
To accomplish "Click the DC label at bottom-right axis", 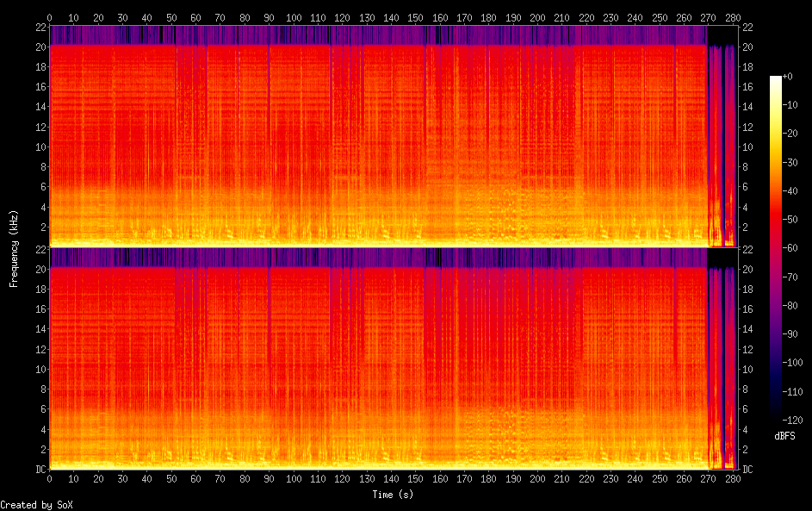I will pyautogui.click(x=748, y=470).
